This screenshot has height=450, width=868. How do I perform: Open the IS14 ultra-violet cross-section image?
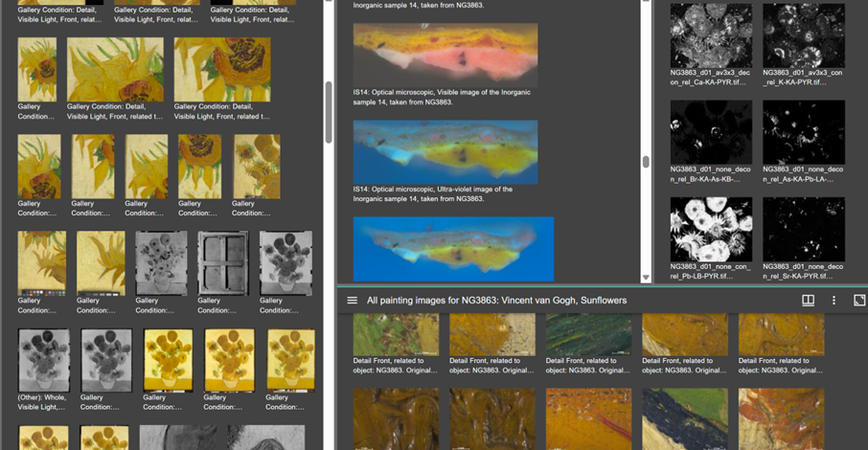pos(445,151)
